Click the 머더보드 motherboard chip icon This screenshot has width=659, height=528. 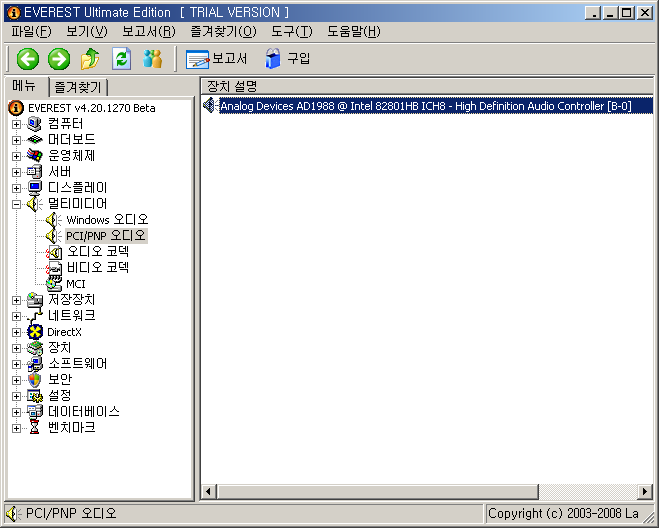coord(34,140)
